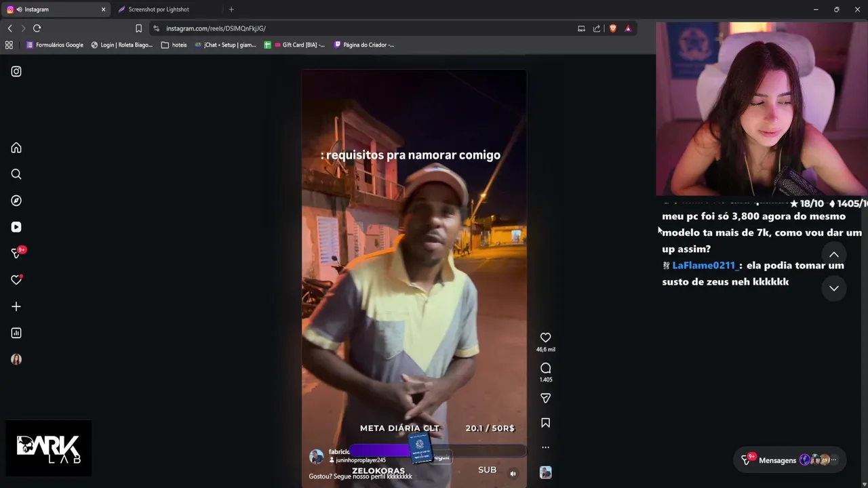Open install app icon in address bar
This screenshot has height=488, width=868.
[581, 28]
